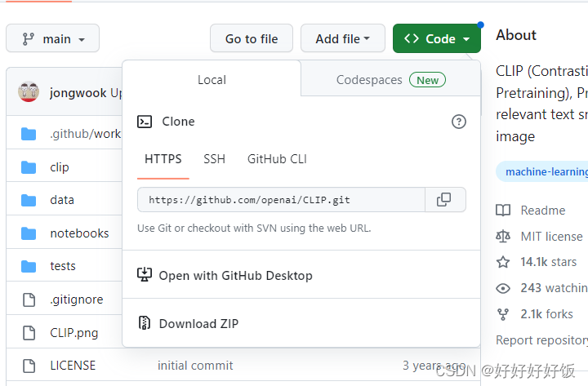Select the SSH clone option

click(x=214, y=159)
